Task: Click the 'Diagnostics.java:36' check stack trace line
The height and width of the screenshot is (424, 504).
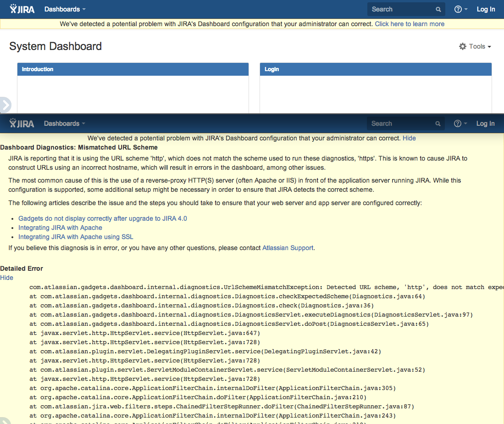Action: 201,305
